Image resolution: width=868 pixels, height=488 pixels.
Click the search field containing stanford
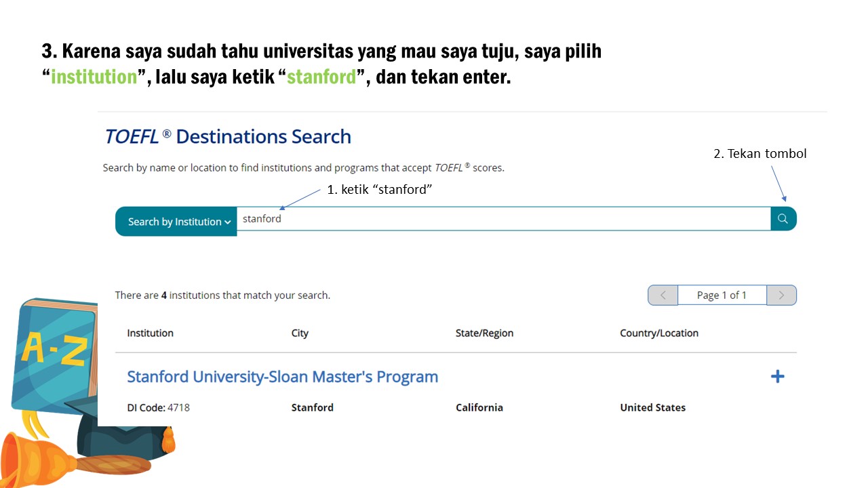coord(503,219)
